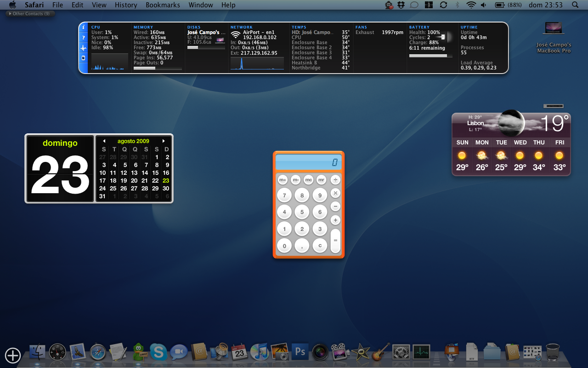Screen dimensions: 588x368
Task: Launch iTunes from the Dock
Action: [x=260, y=352]
